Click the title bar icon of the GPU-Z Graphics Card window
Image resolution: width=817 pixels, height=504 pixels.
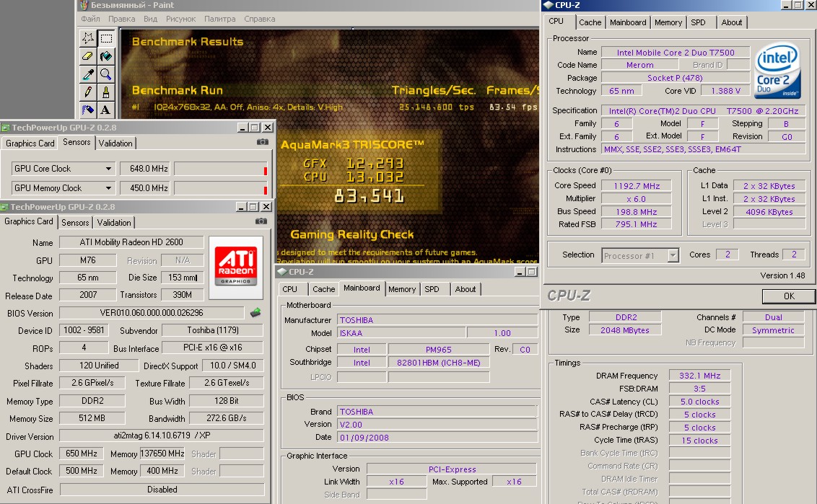4,207
